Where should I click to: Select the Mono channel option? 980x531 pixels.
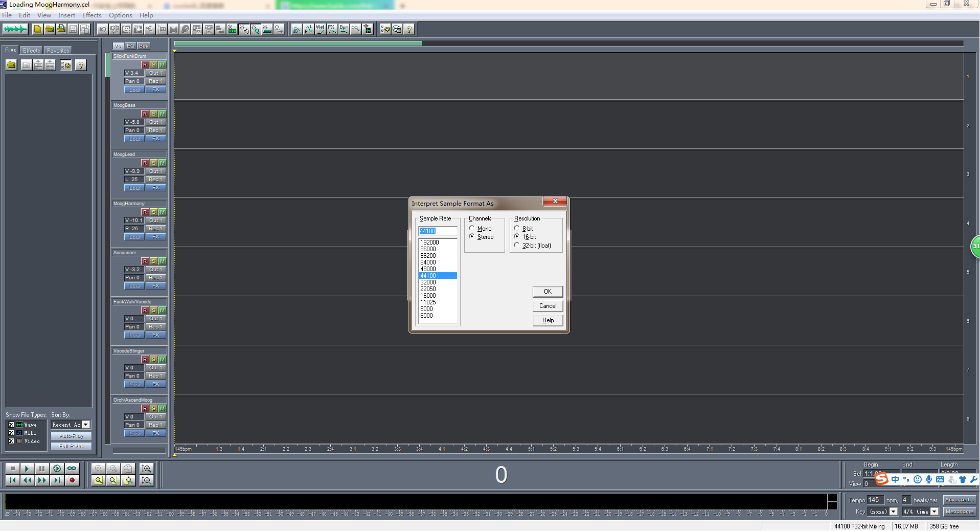point(480,228)
